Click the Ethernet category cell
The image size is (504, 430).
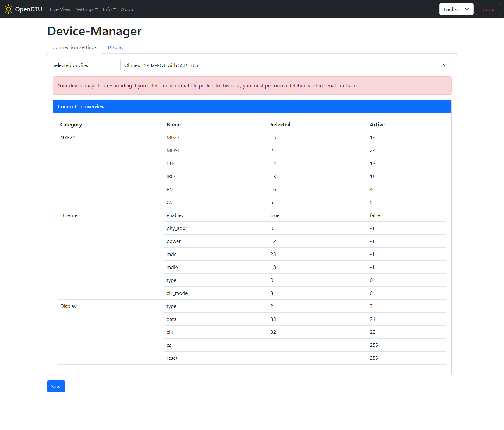point(70,215)
